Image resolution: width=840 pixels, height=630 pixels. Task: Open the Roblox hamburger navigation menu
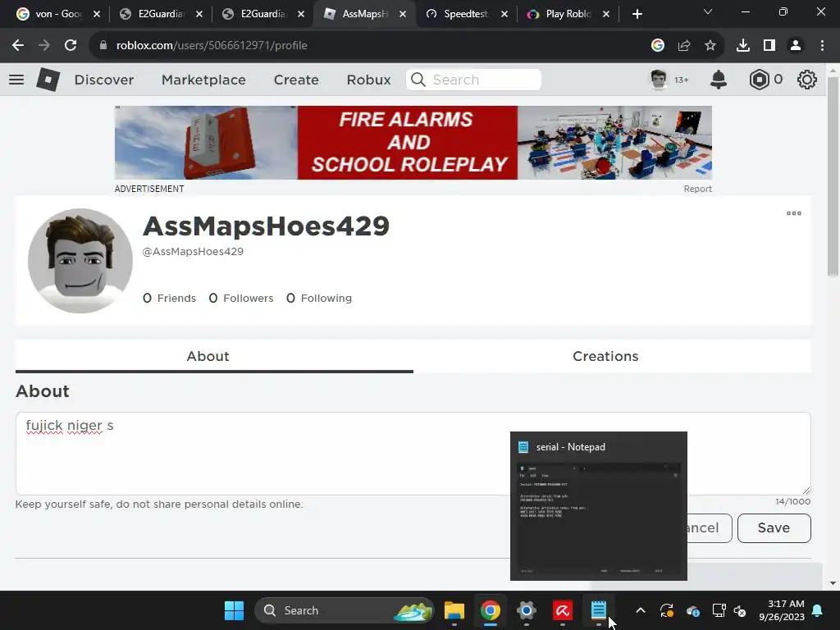coord(16,80)
